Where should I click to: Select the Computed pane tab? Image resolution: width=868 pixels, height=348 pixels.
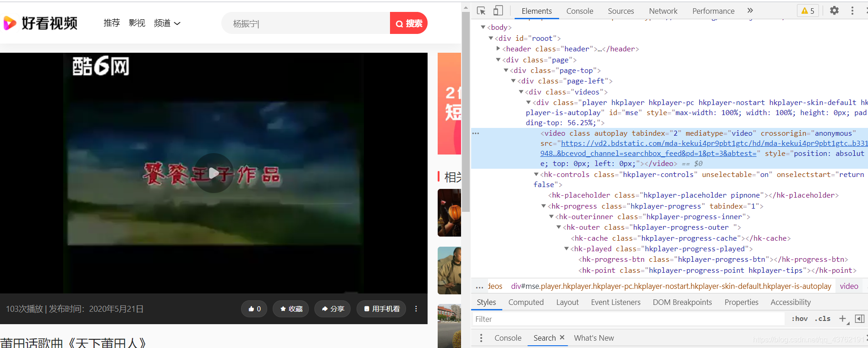[x=526, y=302]
